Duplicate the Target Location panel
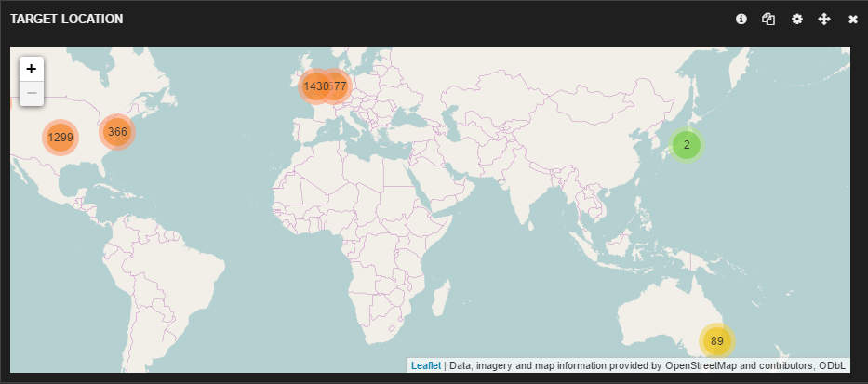 pos(768,19)
